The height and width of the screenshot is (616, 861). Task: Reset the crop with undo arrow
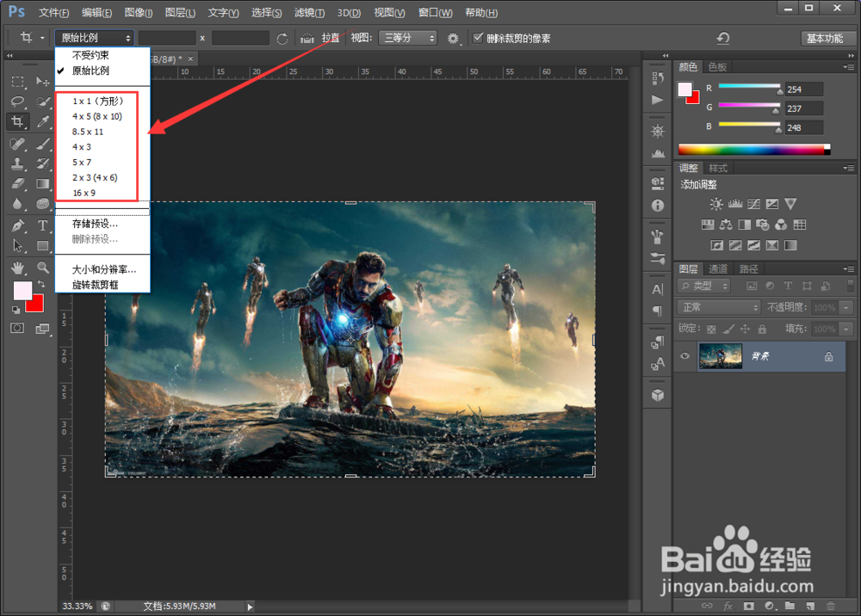click(x=723, y=38)
